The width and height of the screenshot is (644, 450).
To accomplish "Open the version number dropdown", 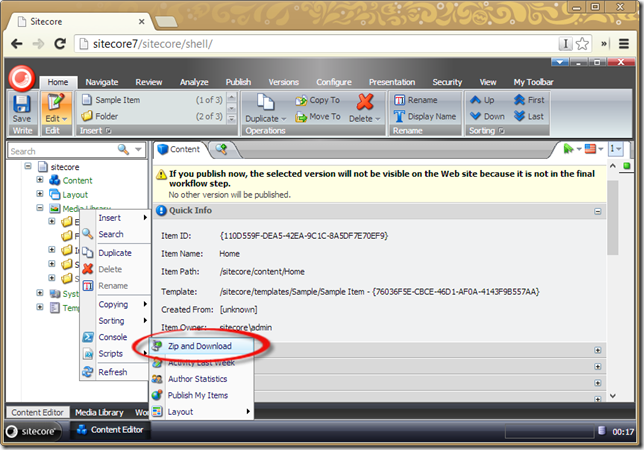I will [x=615, y=149].
